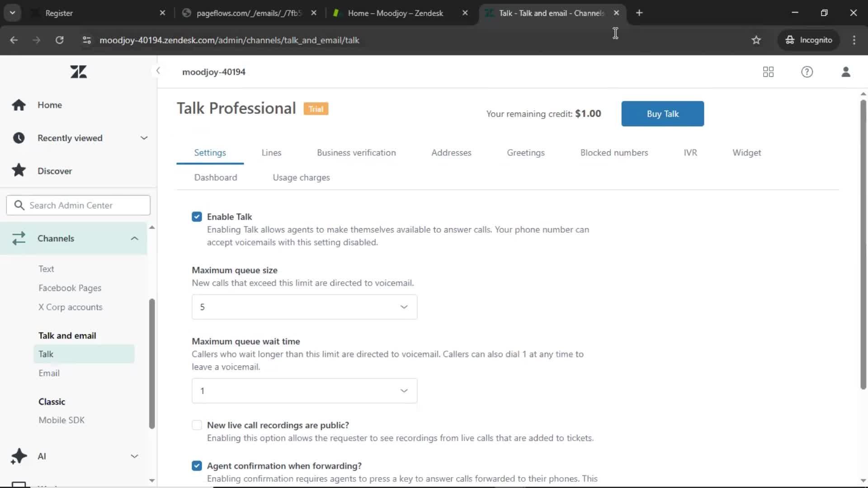The height and width of the screenshot is (488, 868).
Task: Uncheck Agent confirmation when forwarding
Action: (197, 466)
